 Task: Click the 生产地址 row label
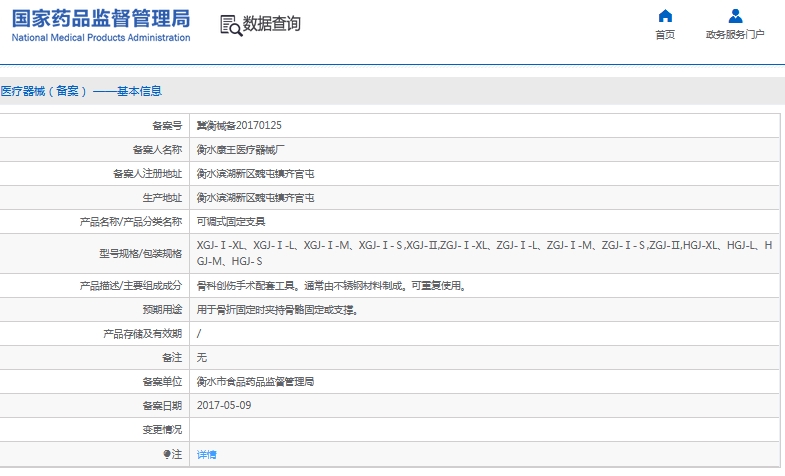(162, 198)
